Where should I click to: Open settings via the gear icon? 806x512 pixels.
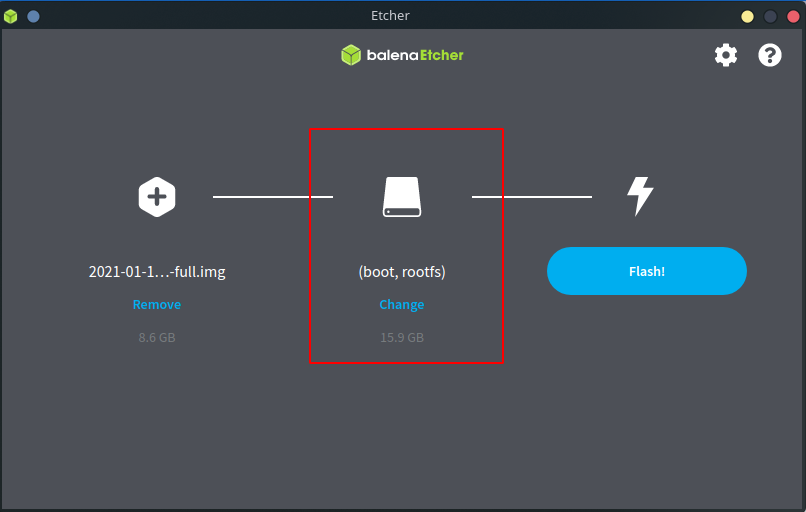[725, 55]
